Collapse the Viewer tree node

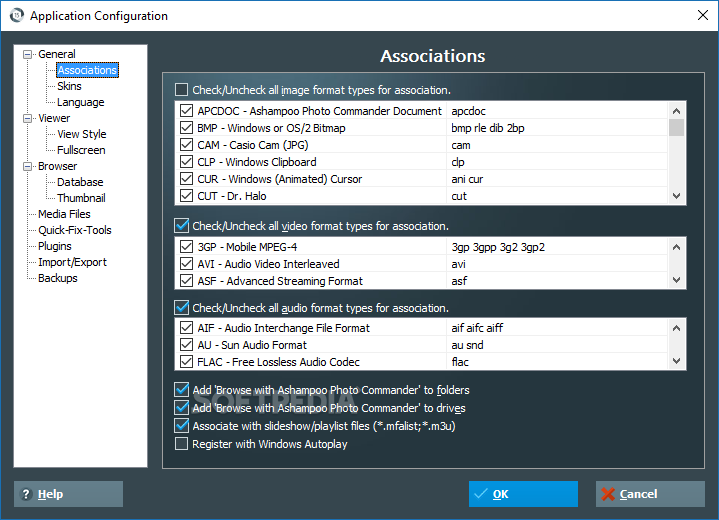tap(28, 118)
